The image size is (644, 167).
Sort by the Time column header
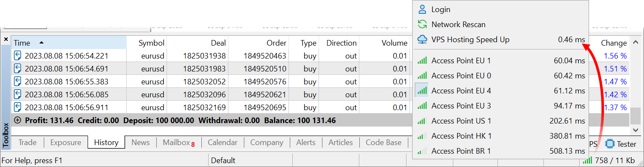pos(69,43)
